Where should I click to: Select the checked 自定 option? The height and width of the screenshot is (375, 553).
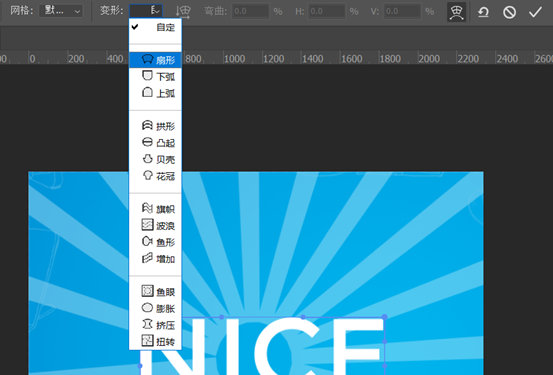(155, 27)
